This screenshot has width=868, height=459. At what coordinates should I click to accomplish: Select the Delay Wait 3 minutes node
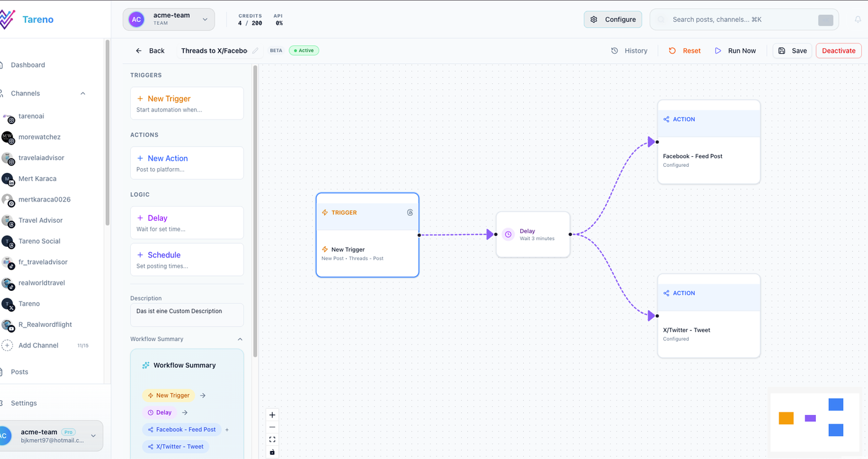(533, 234)
